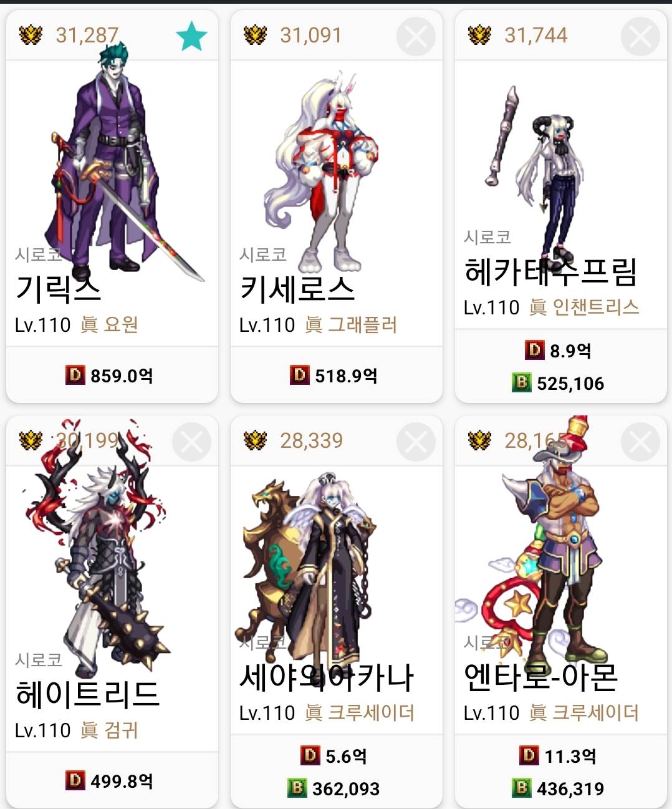Click the green B buff icon next to 525,106

(521, 382)
